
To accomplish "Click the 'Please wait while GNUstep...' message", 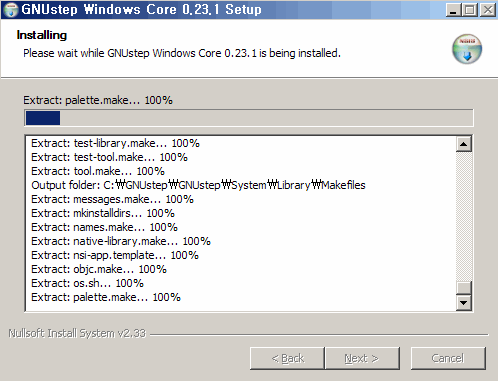I will (182, 53).
